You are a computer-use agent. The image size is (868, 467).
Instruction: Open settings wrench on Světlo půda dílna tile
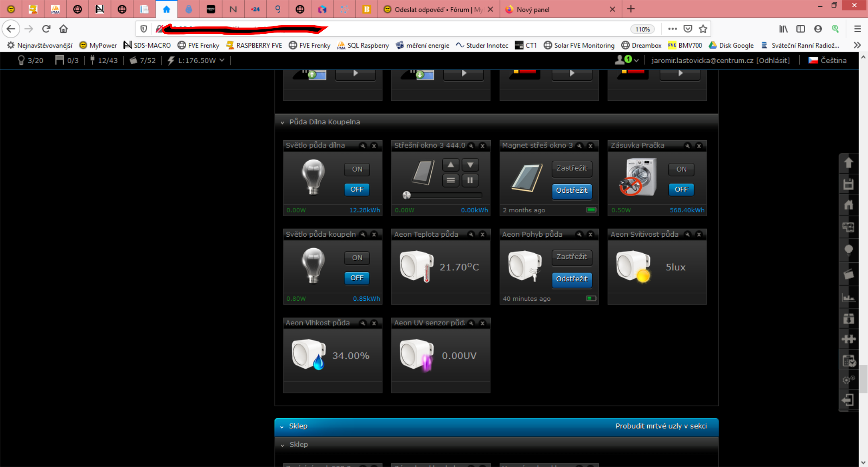[x=362, y=146]
